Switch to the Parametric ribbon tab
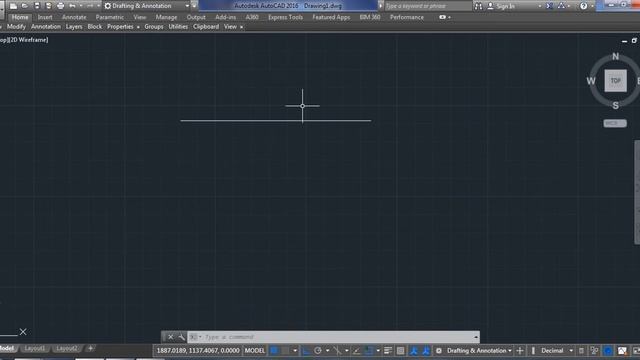 (x=110, y=18)
